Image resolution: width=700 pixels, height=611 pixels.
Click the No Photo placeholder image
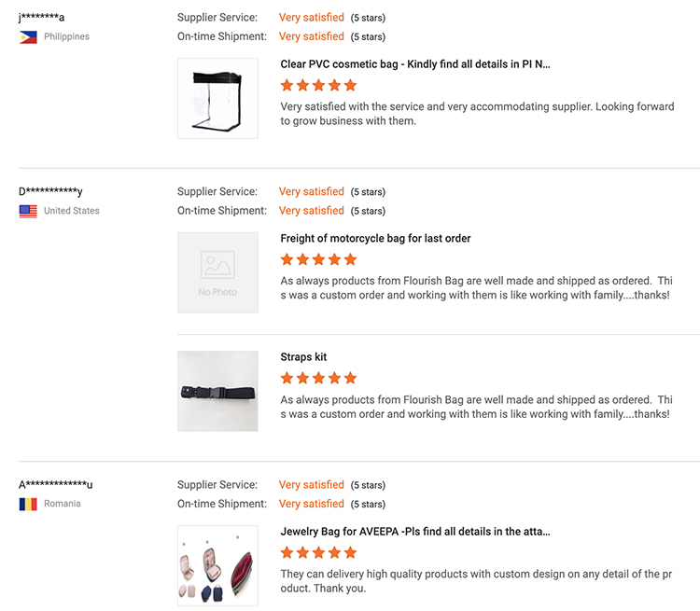tap(217, 272)
